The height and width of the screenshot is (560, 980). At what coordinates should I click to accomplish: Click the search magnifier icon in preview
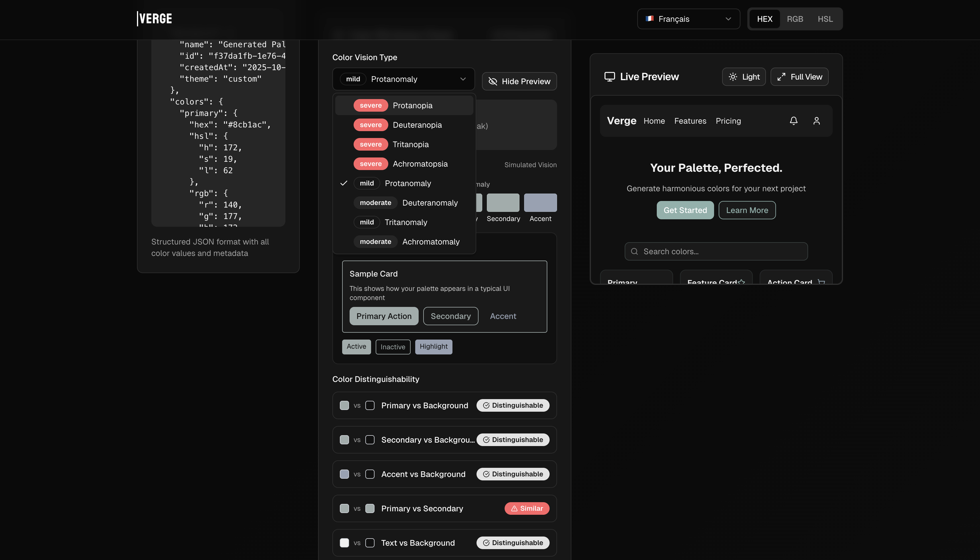634,252
